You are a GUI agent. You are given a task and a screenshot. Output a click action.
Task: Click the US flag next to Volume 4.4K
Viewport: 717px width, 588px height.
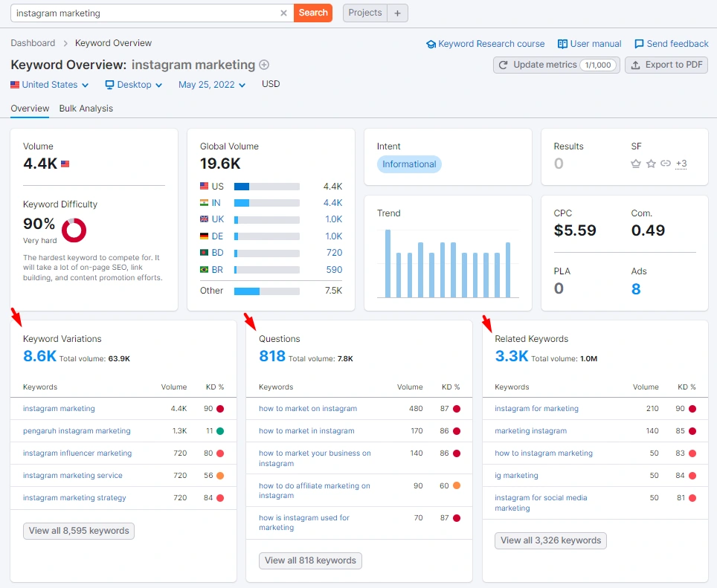(x=65, y=164)
